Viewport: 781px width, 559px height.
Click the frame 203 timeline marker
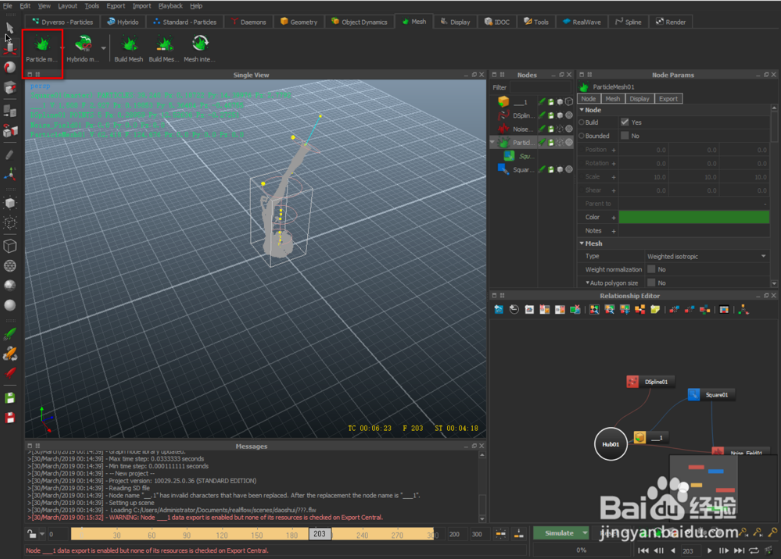[x=319, y=534]
